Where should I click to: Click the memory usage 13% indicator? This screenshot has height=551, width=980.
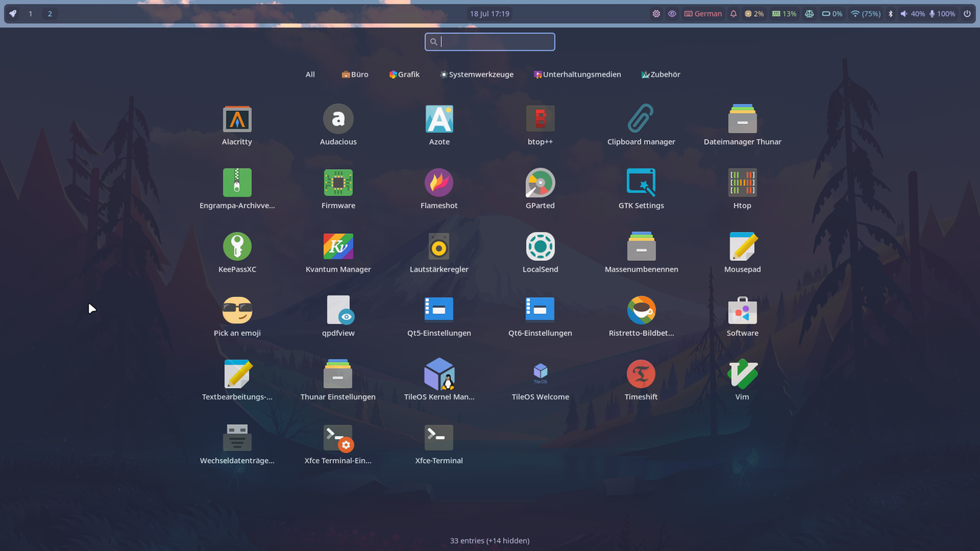coord(784,14)
